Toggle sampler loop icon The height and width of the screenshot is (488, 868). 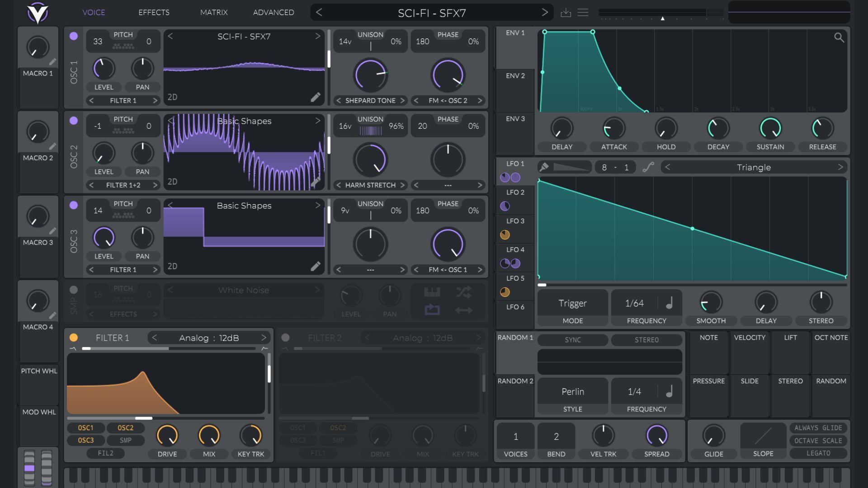tap(432, 310)
